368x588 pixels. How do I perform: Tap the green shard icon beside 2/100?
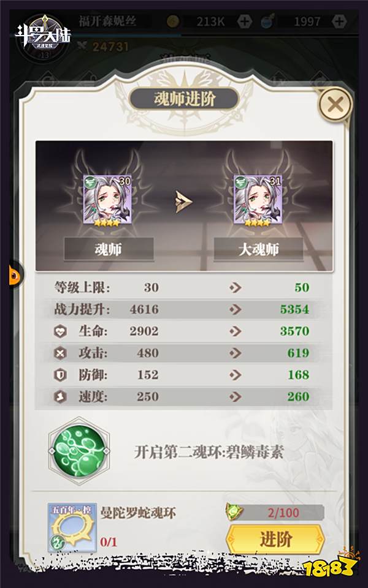click(234, 512)
